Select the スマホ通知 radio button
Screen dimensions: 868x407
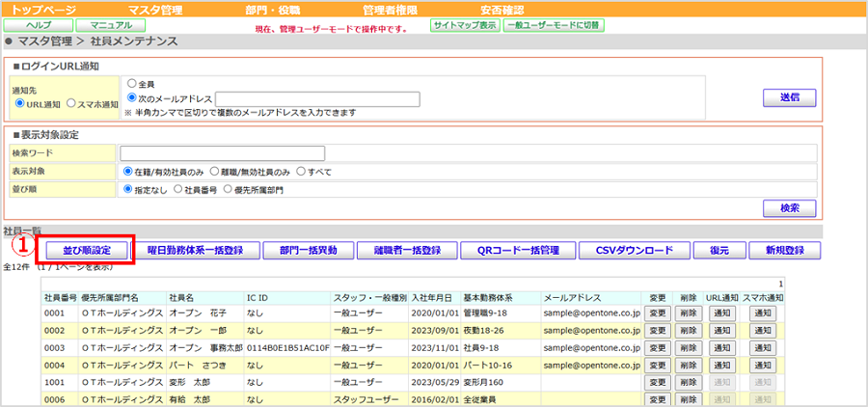click(x=70, y=103)
